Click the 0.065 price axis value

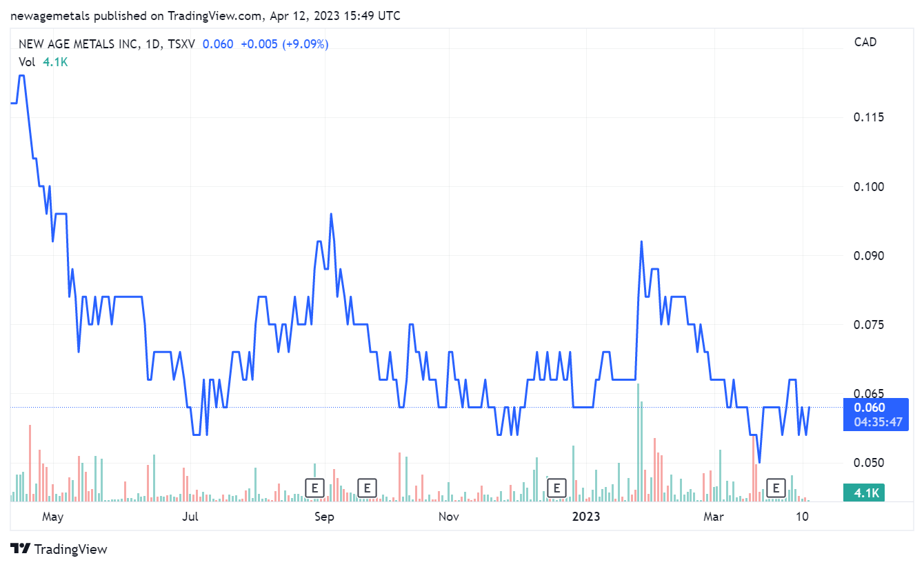tap(869, 394)
